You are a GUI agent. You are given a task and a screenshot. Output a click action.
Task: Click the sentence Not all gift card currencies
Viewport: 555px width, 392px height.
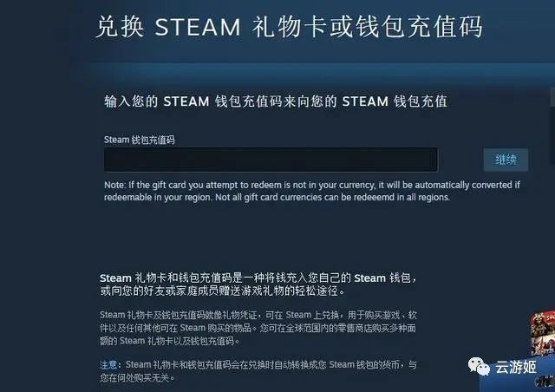coord(332,197)
